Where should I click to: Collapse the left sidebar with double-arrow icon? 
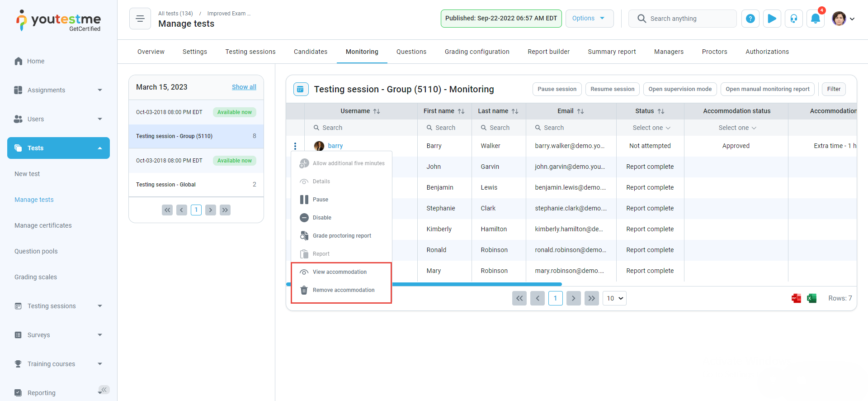(104, 390)
